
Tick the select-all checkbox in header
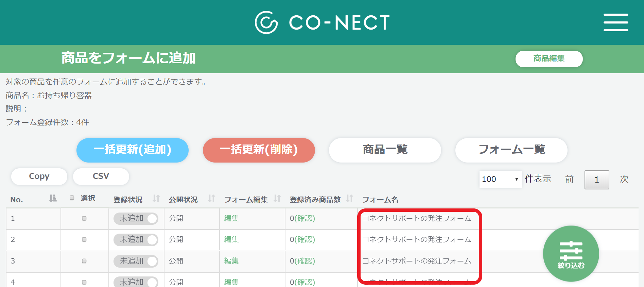point(72,198)
